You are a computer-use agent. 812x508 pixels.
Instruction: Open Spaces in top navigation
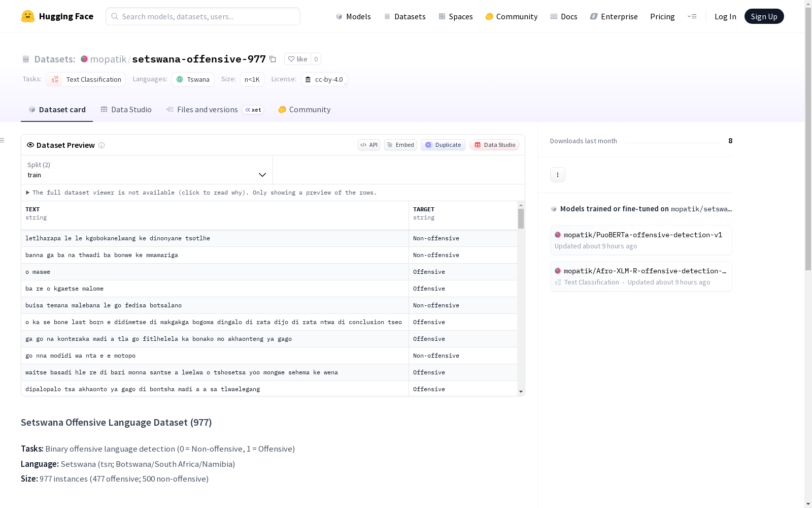coord(456,16)
